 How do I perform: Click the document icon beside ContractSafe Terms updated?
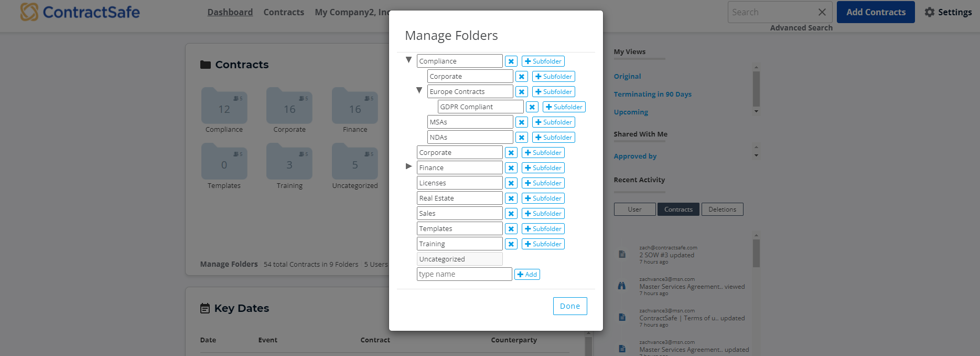[622, 317]
